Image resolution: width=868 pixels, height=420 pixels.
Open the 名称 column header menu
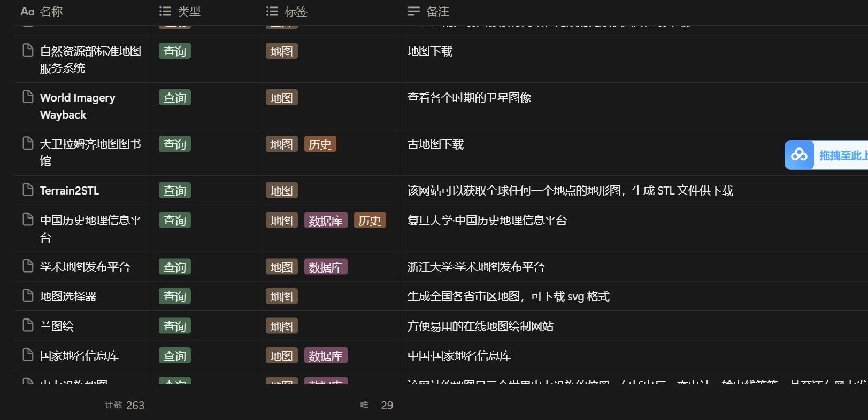[42, 11]
